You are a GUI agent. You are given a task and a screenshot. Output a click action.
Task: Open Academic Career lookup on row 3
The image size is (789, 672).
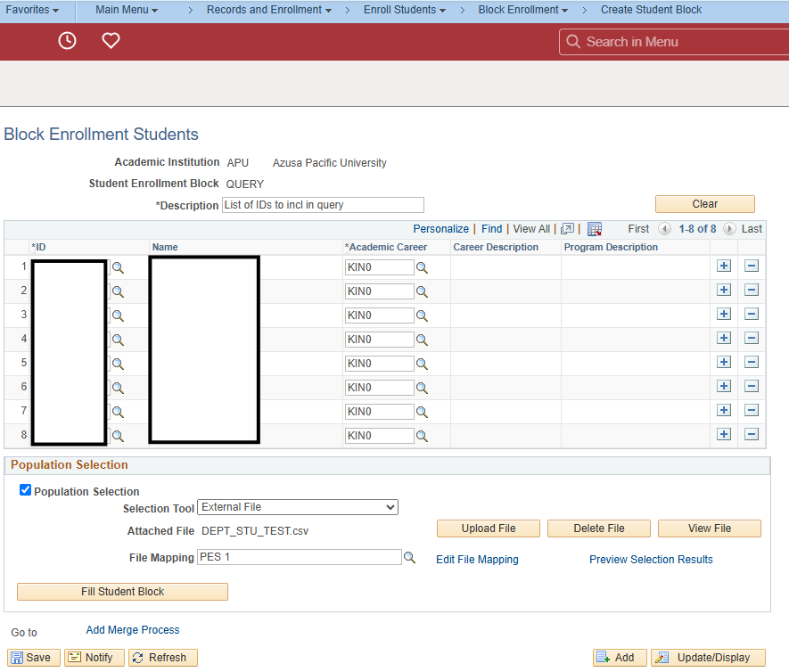(422, 315)
